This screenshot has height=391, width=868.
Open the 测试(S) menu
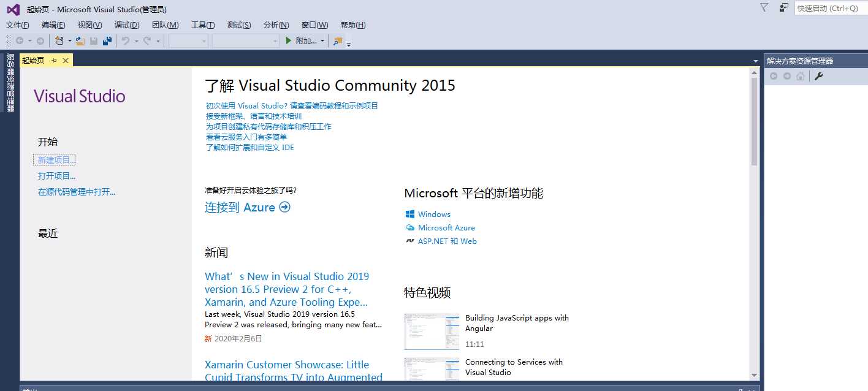point(239,25)
